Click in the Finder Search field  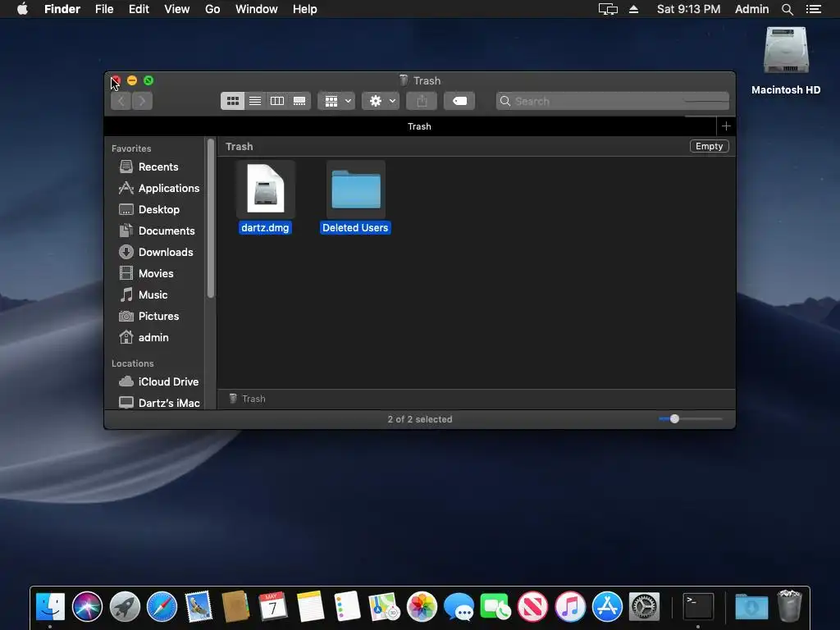point(612,101)
